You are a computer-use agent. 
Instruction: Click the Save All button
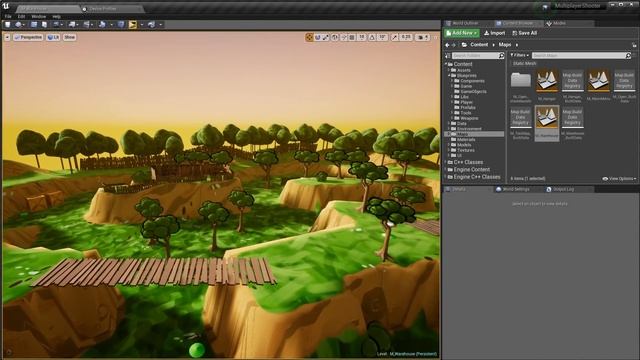tap(525, 33)
